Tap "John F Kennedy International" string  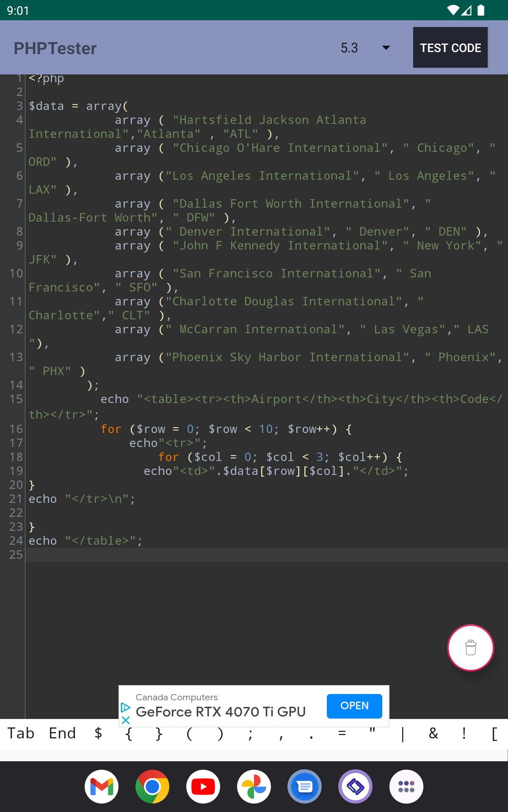point(280,246)
